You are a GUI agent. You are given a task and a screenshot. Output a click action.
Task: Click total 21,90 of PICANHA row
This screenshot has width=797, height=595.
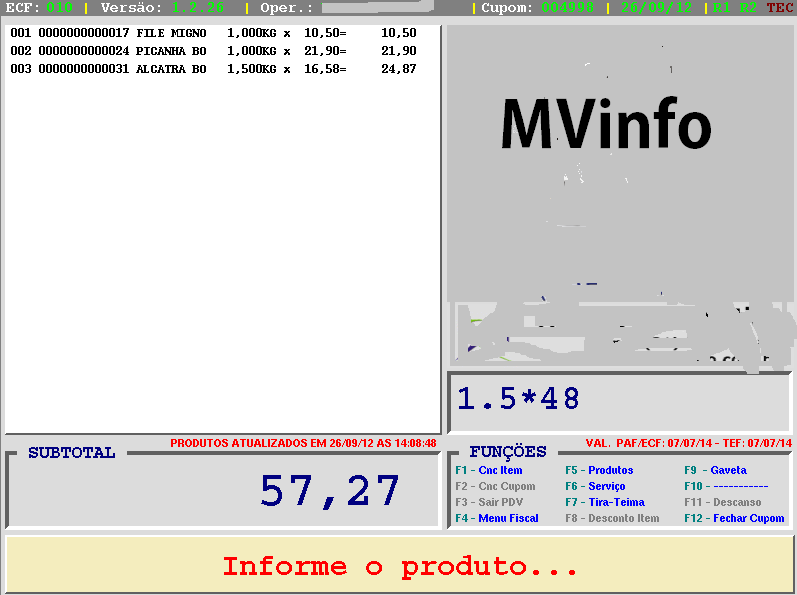[399, 51]
